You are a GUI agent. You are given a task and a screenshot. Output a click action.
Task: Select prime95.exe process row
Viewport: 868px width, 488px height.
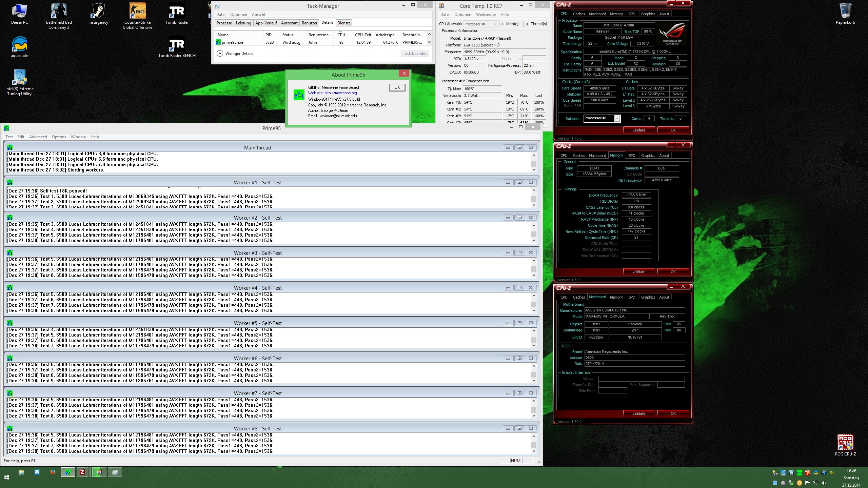pos(320,42)
